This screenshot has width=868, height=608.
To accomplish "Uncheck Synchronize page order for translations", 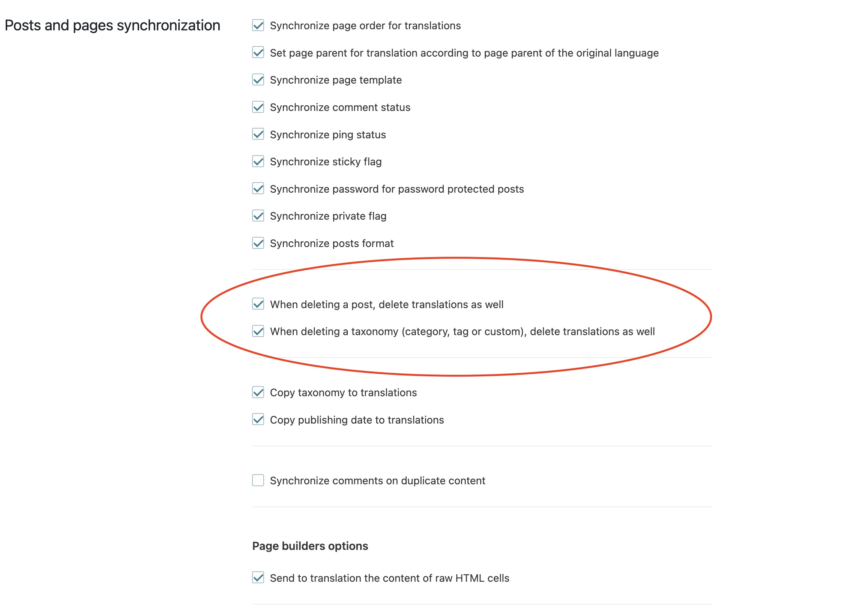I will [x=258, y=25].
